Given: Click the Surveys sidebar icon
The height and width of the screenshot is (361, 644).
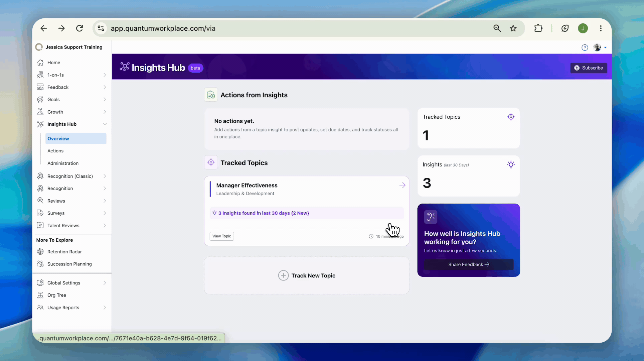Looking at the screenshot, I should tap(40, 213).
